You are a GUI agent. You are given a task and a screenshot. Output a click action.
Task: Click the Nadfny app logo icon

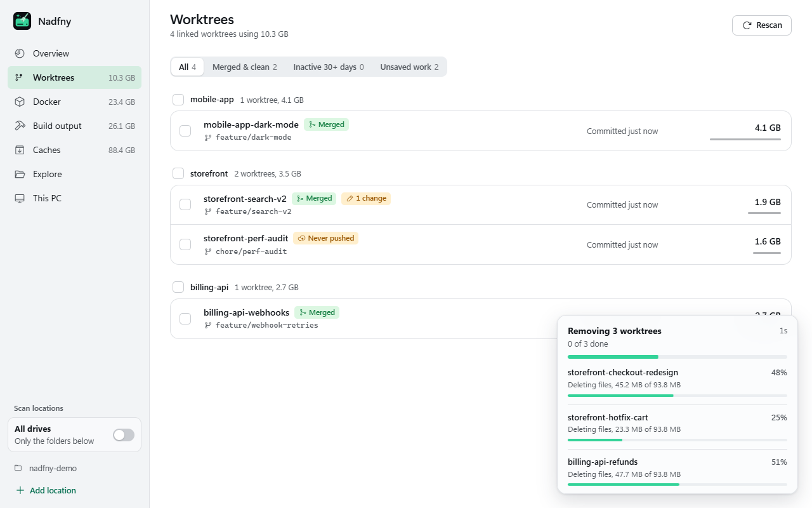[x=22, y=21]
